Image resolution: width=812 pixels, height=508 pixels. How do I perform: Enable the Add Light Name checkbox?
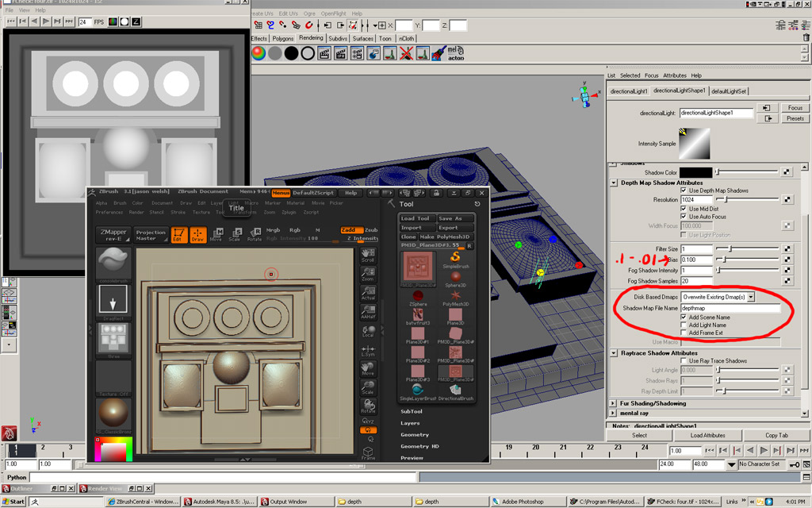[684, 325]
